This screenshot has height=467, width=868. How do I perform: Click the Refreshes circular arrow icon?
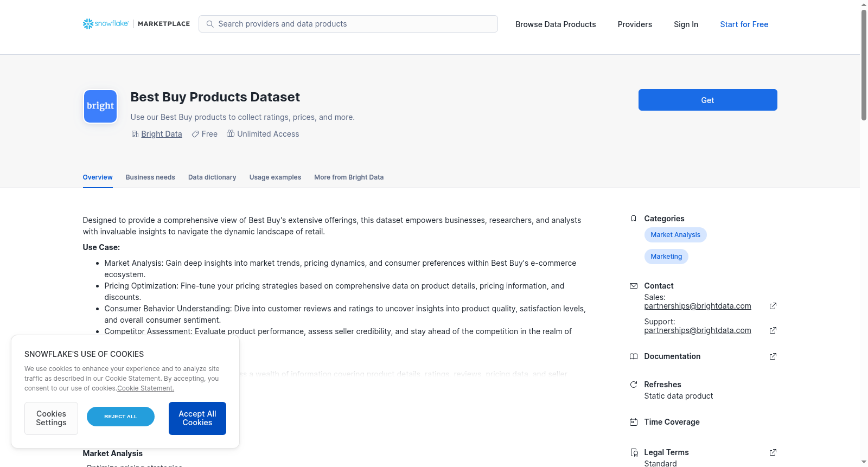[x=634, y=385]
